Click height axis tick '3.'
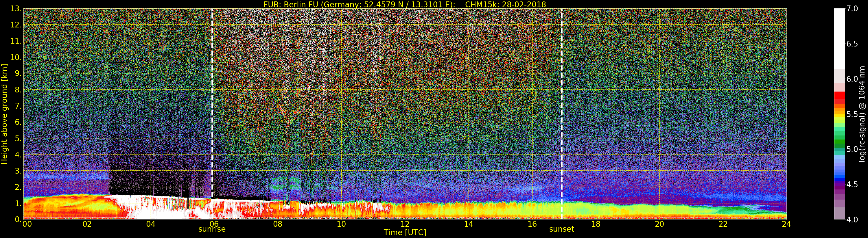This screenshot has height=238, width=868. [18, 171]
